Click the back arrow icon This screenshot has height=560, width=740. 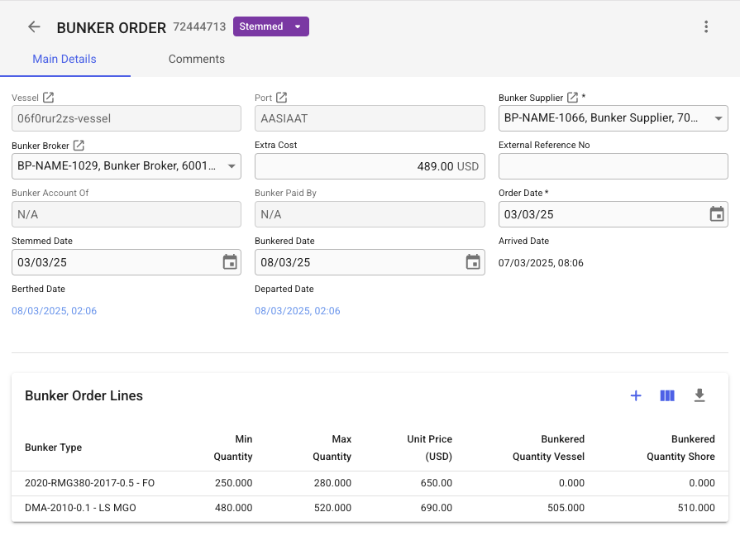pos(34,26)
